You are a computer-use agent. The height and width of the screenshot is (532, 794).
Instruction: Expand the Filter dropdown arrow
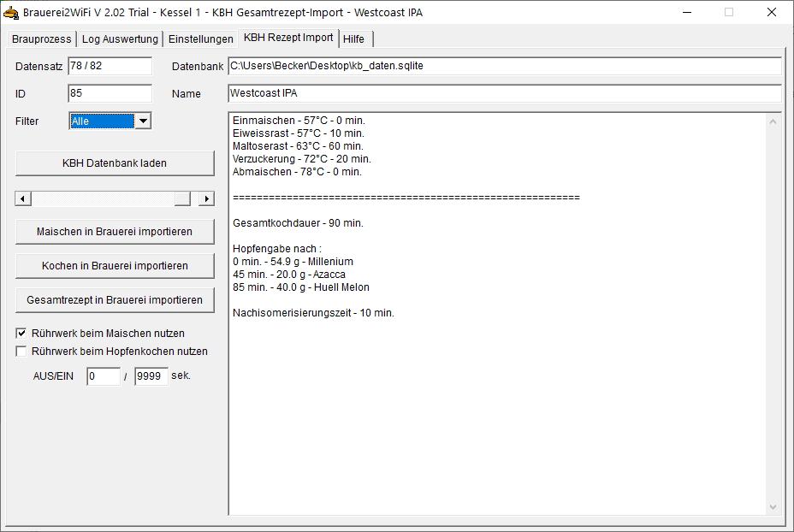click(143, 121)
